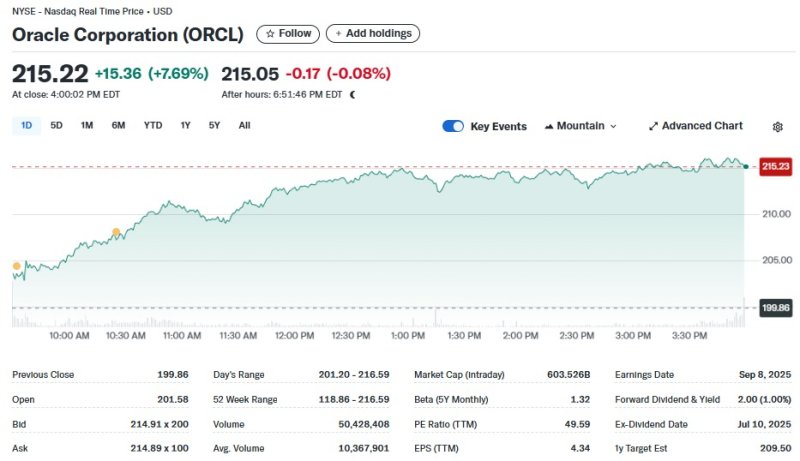Select the 5D time range tab
This screenshot has width=800, height=461.
[x=57, y=125]
